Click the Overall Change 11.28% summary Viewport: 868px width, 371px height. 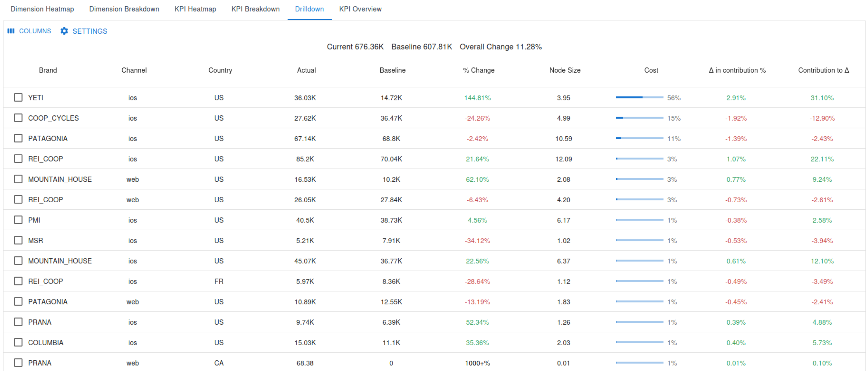click(501, 47)
